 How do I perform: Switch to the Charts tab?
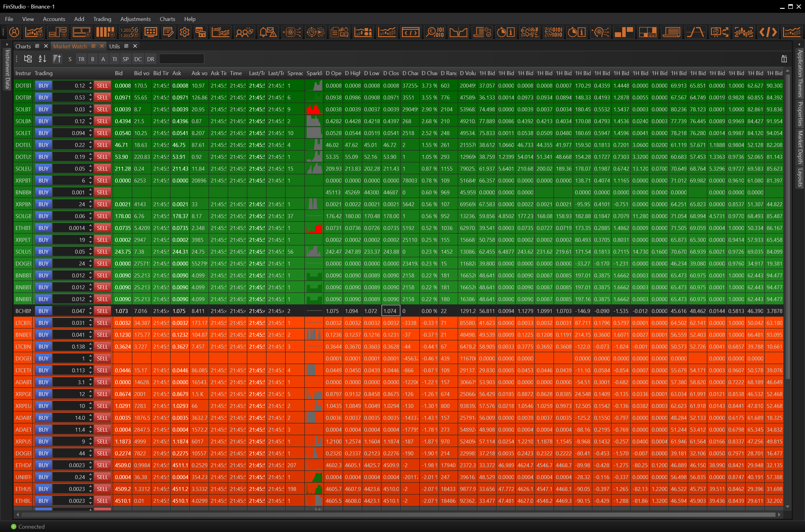(x=23, y=46)
